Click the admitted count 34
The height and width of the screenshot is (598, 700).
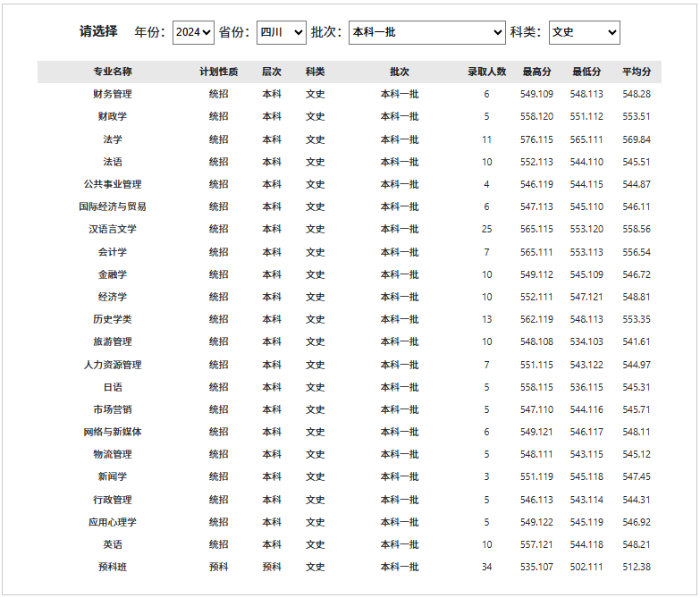[x=486, y=568]
